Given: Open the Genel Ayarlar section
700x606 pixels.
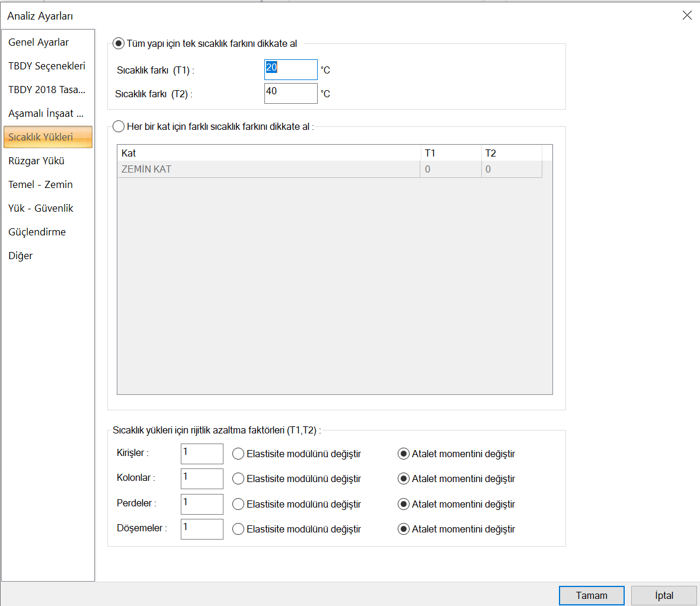Looking at the screenshot, I should (39, 43).
